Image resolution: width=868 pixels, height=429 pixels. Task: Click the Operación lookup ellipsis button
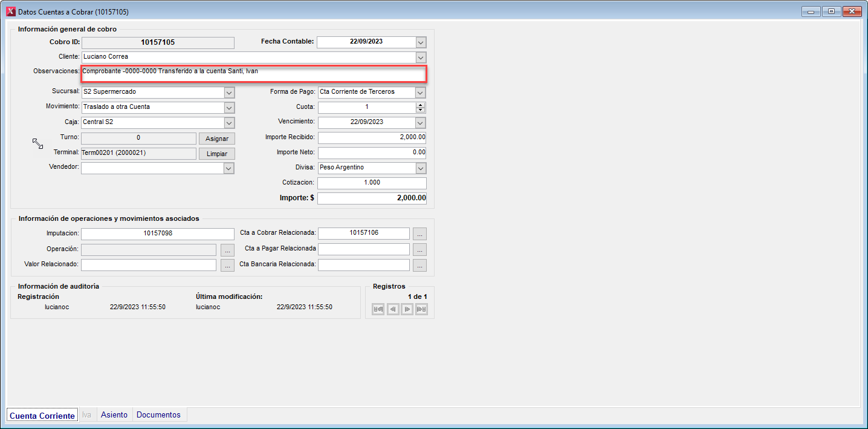227,249
